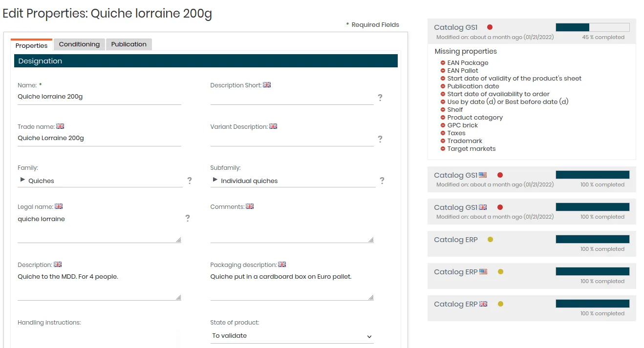Click the 'Missing properties' heading
Viewport: 644px width, 348px height.
point(466,51)
